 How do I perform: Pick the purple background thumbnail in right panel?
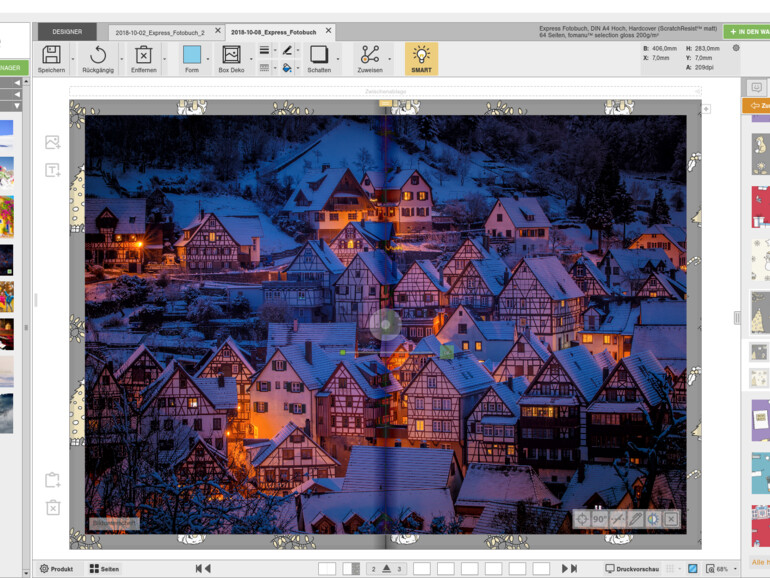(x=761, y=420)
